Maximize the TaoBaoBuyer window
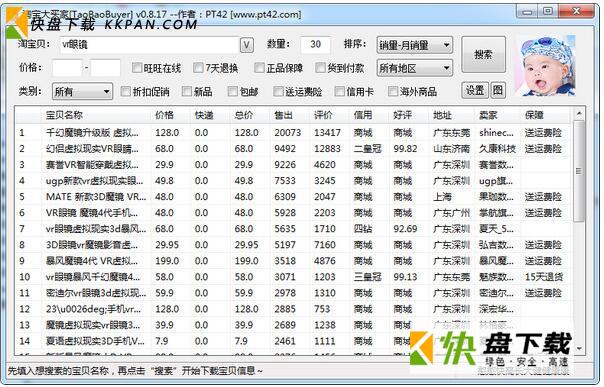This screenshot has height=387, width=604. [548, 11]
